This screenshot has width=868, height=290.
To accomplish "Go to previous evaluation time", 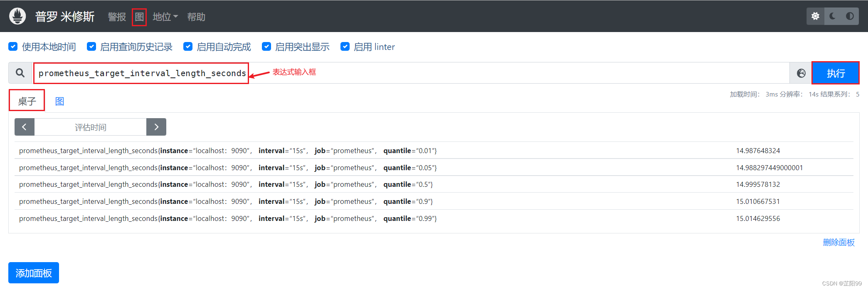I will [x=25, y=127].
